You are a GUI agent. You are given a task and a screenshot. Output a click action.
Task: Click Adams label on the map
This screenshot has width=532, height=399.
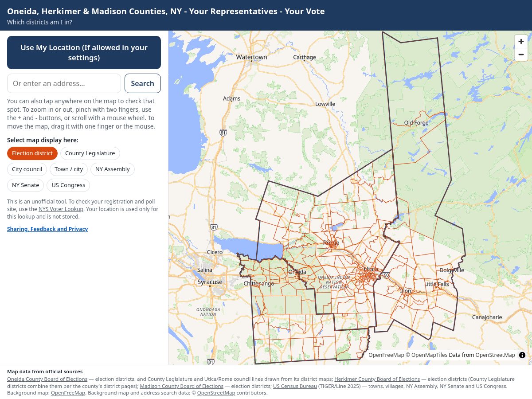point(231,98)
